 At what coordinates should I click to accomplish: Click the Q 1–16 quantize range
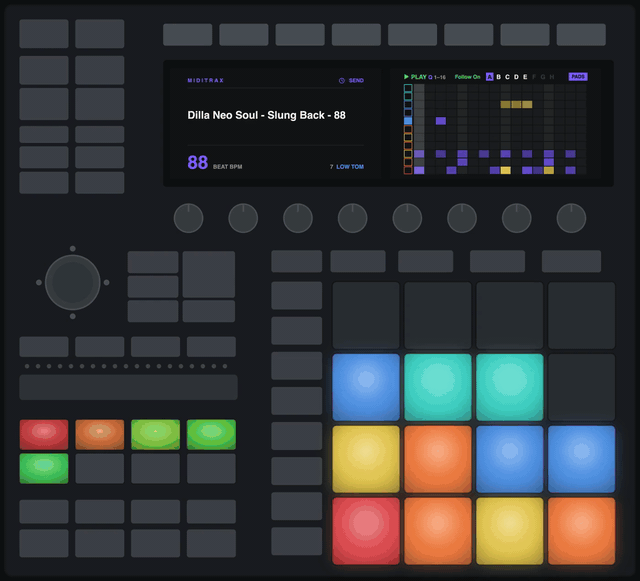click(437, 77)
